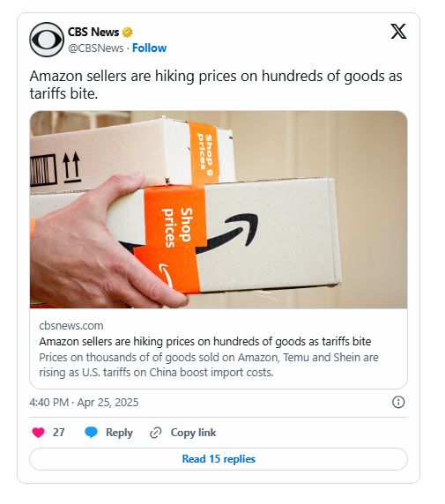Click Read 15 replies button
The image size is (445, 504).
(x=219, y=459)
